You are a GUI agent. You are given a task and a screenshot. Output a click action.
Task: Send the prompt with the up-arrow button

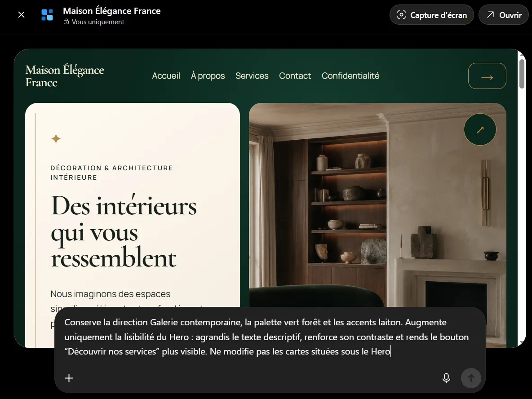pyautogui.click(x=471, y=378)
